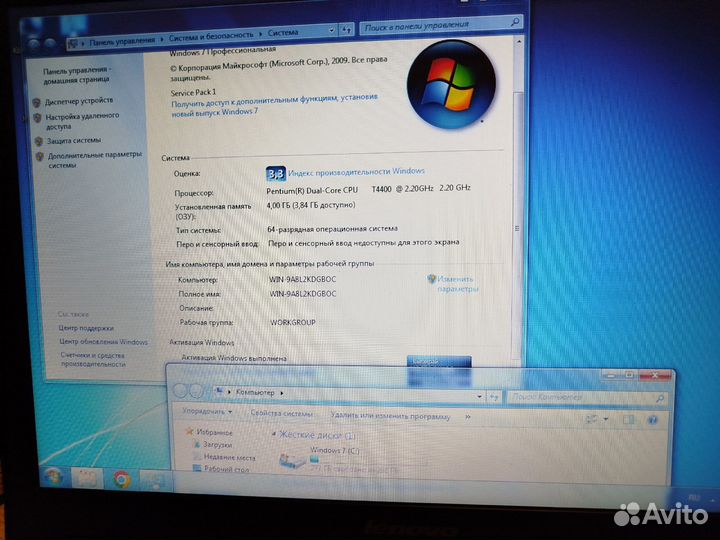
Task: Click Компьютер breadcrumb in Explorer address bar
Action: pos(255,393)
